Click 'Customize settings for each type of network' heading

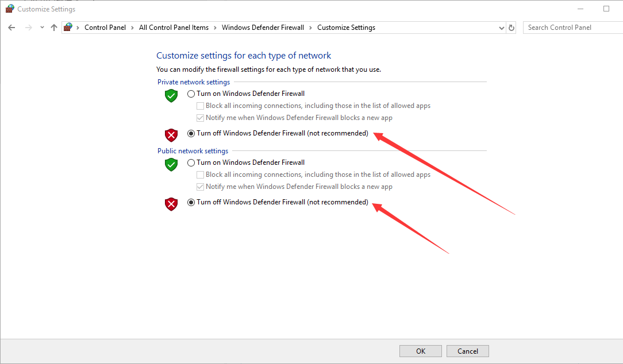pos(244,56)
